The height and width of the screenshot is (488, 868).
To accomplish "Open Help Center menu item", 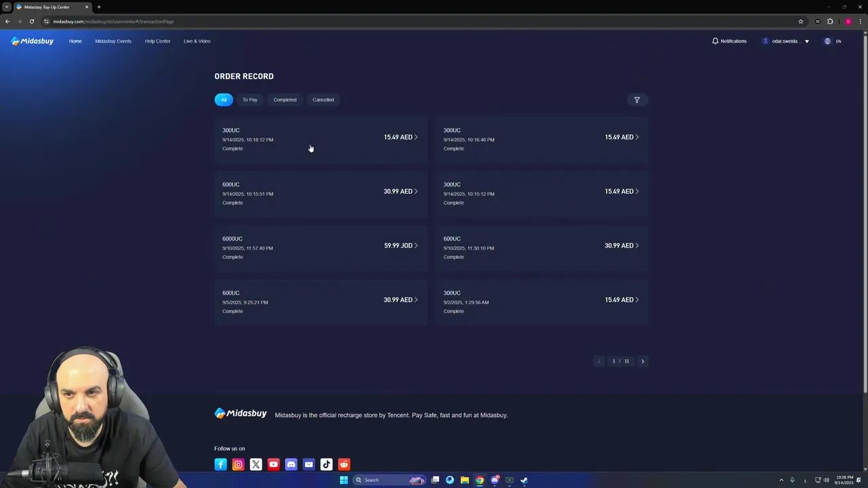I will point(157,41).
